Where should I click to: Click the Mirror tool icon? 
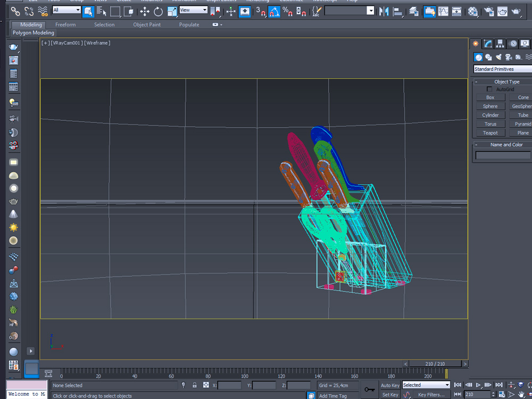(384, 12)
